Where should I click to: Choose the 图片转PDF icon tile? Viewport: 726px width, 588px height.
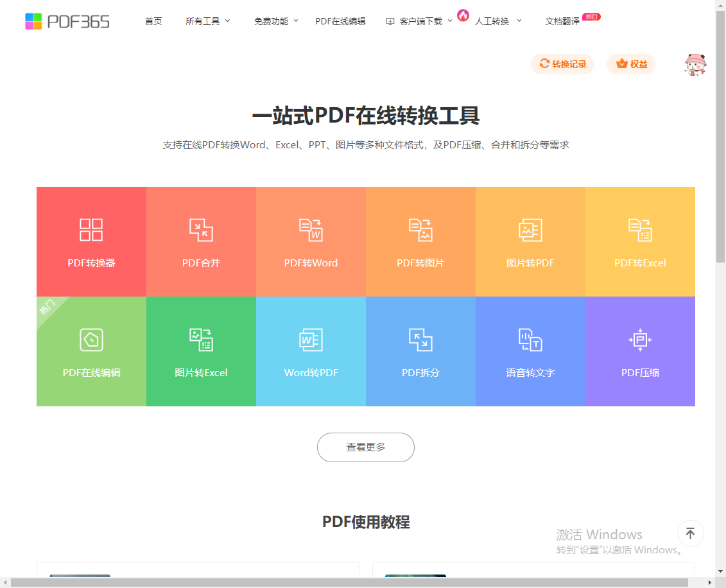(530, 230)
